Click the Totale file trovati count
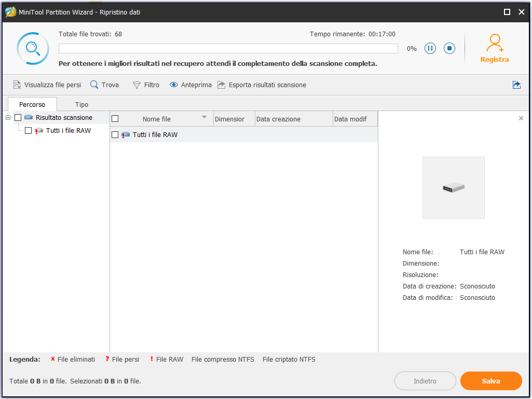This screenshot has height=399, width=532. click(x=118, y=34)
